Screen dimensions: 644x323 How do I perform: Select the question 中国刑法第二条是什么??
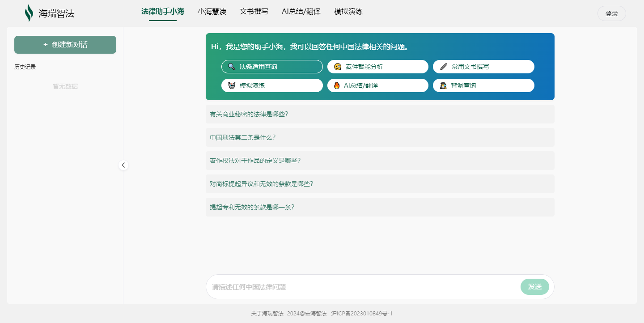pyautogui.click(x=380, y=137)
